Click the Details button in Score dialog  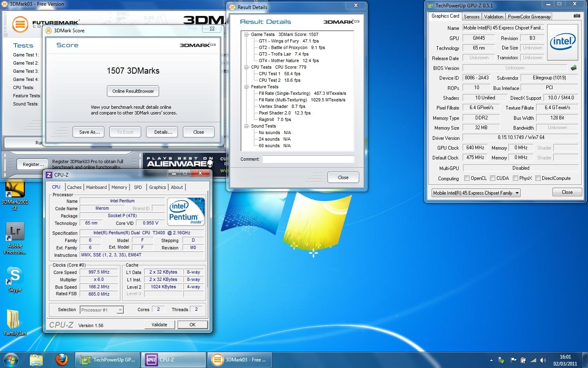tap(163, 132)
